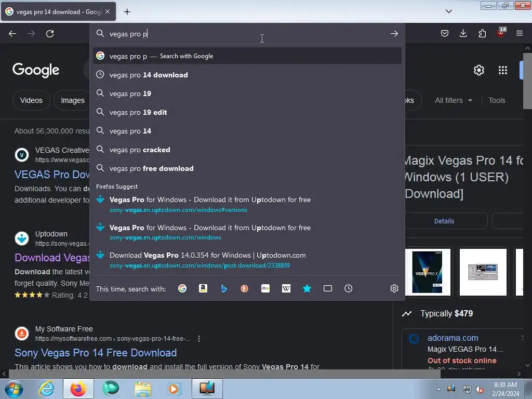View the VIDEO PRO X box thumbnail

point(427,272)
